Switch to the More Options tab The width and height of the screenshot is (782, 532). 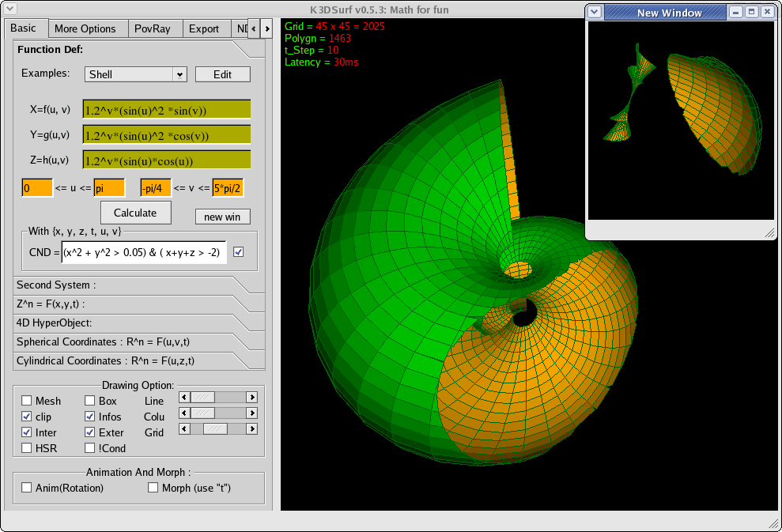point(85,29)
